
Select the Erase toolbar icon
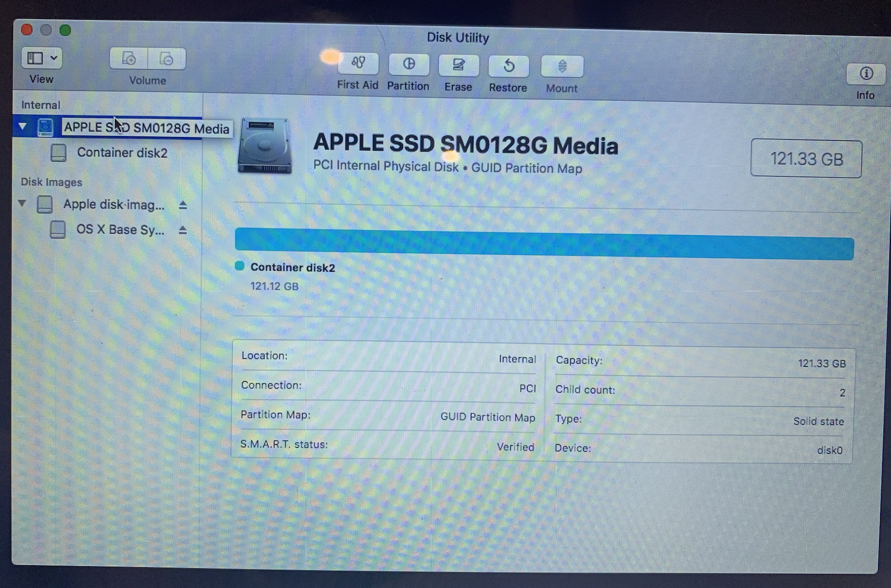pos(458,65)
